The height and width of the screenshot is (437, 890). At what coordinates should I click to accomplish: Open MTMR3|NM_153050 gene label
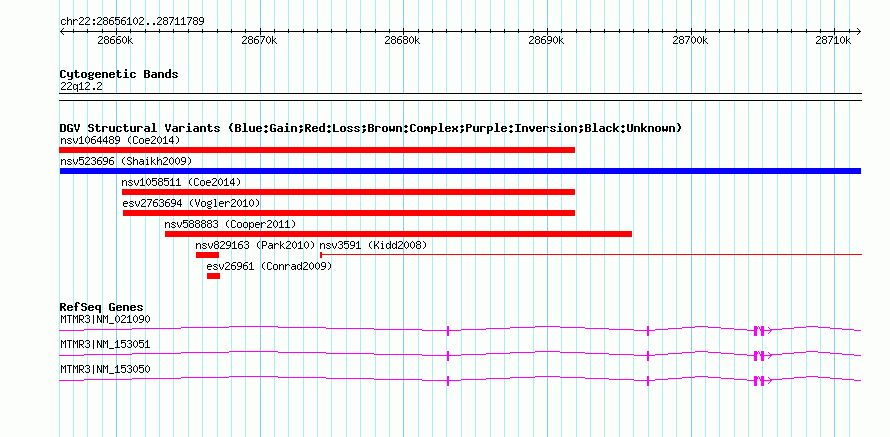[106, 369]
